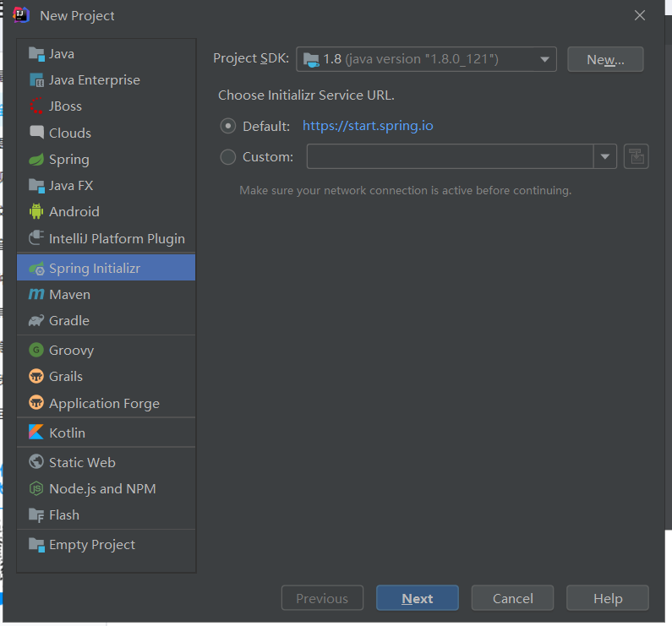Select 'Clouds' in the project list
The width and height of the screenshot is (672, 626).
(106, 133)
